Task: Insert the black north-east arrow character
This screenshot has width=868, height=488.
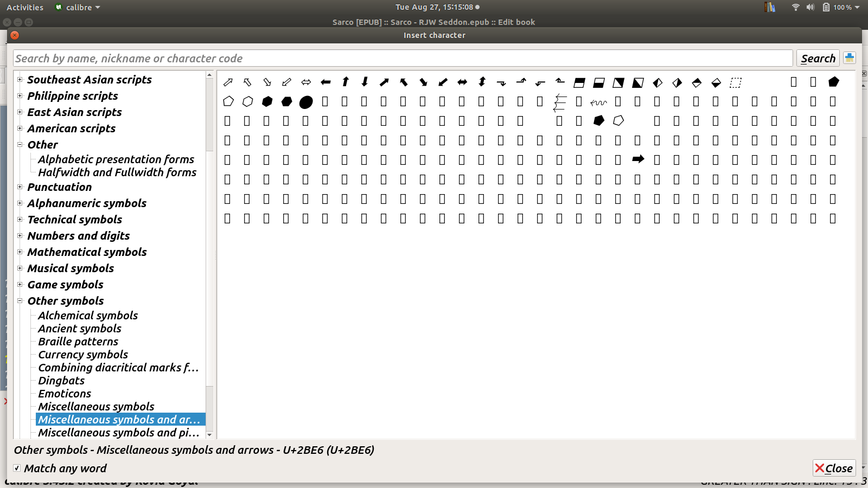Action: [x=384, y=82]
